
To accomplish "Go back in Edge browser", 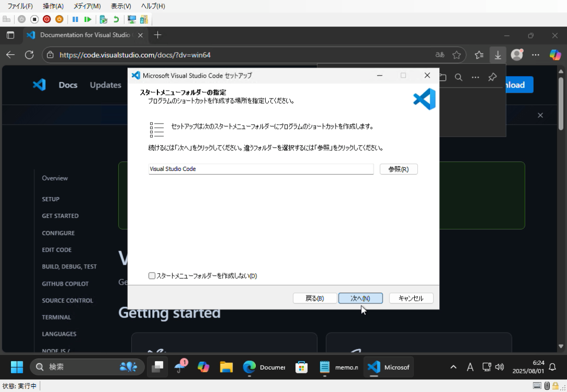I will click(x=10, y=55).
